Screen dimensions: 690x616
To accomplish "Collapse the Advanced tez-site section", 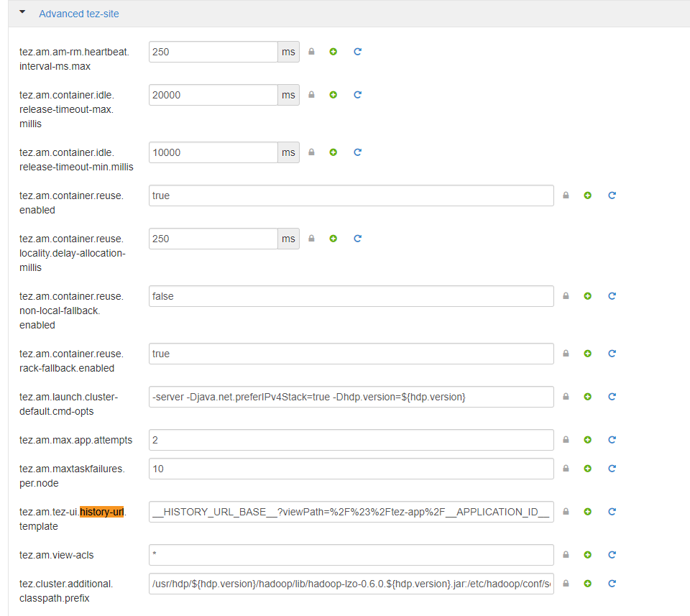I will [22, 13].
